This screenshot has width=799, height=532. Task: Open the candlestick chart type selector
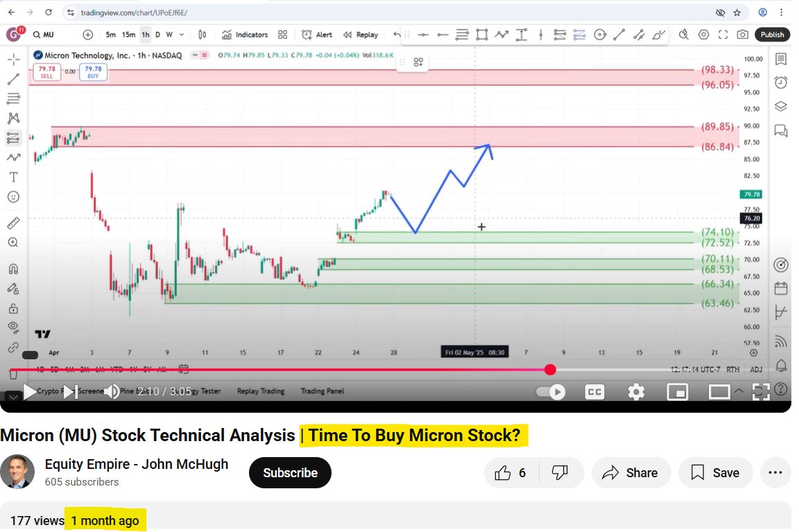tap(203, 35)
